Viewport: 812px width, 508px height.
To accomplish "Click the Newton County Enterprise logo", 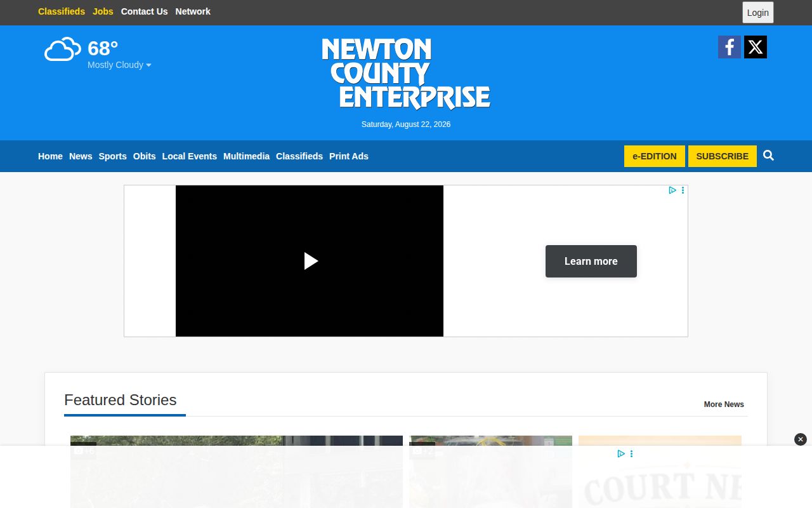I will coord(406,74).
